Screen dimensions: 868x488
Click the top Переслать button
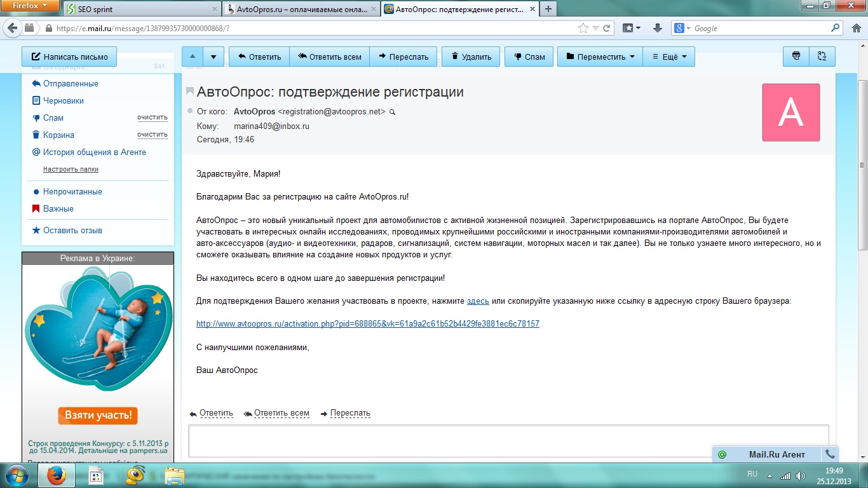point(403,57)
